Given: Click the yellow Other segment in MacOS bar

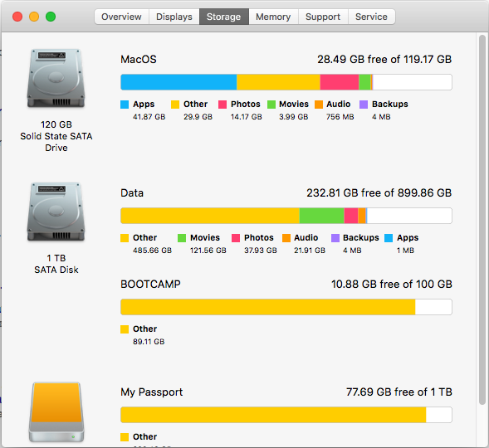Looking at the screenshot, I should coord(278,82).
